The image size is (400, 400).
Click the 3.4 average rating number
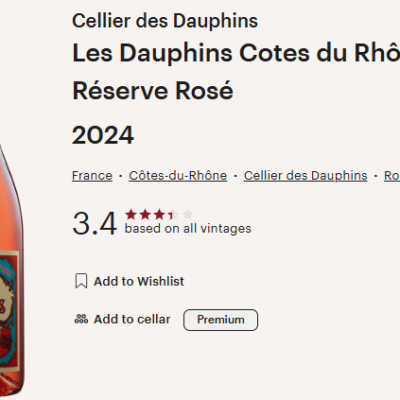coord(95,223)
